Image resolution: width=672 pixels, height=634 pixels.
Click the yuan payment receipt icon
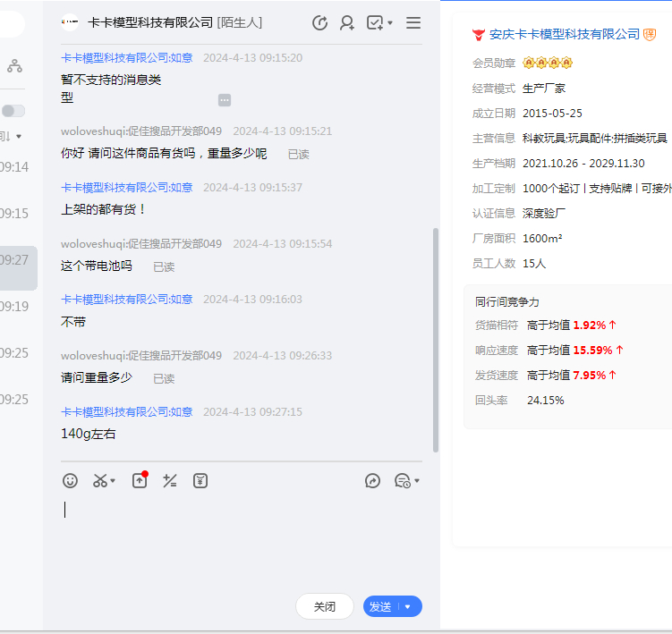pyautogui.click(x=200, y=481)
